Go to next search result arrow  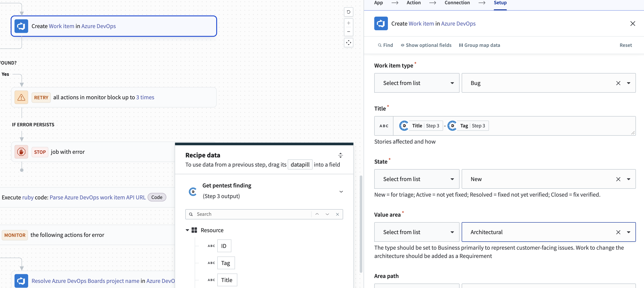click(x=327, y=214)
